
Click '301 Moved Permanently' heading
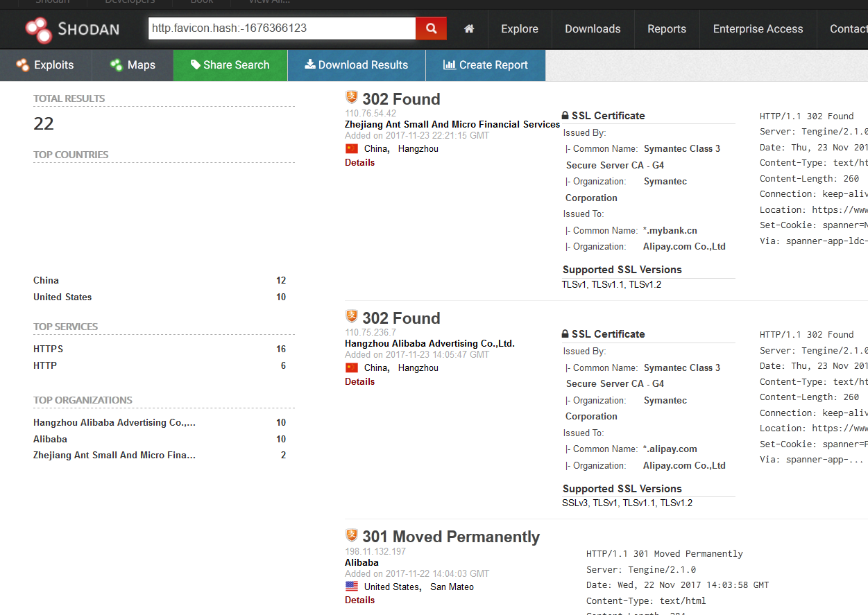click(x=451, y=537)
